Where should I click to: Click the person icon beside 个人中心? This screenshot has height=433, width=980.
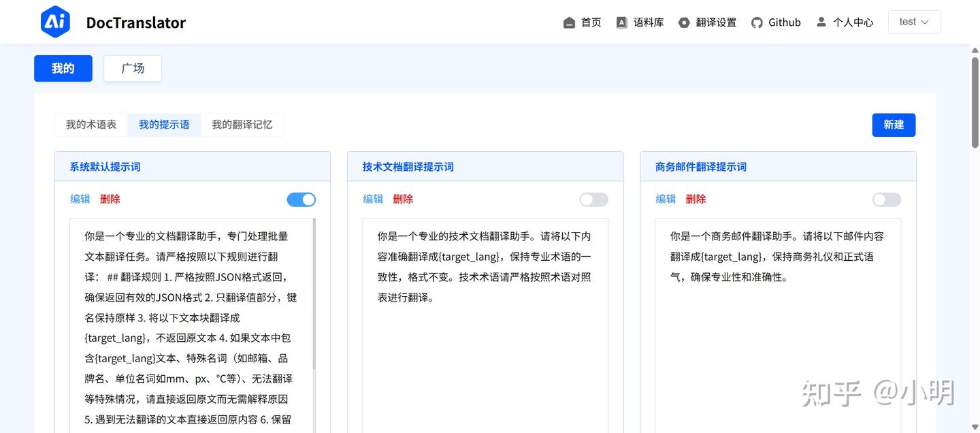(821, 22)
